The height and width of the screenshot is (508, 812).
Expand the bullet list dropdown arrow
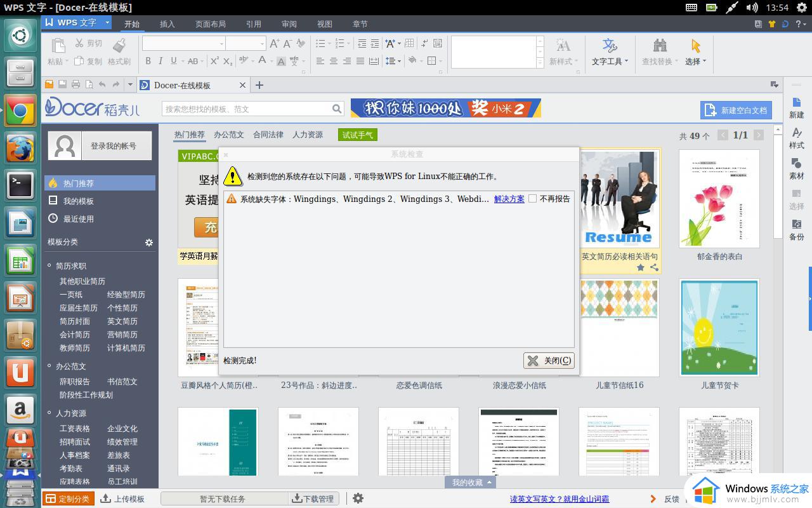pos(330,43)
